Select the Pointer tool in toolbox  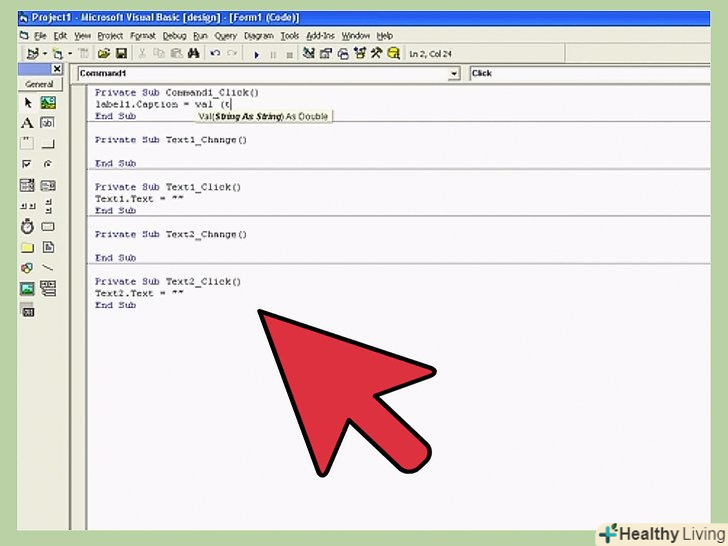click(x=27, y=103)
